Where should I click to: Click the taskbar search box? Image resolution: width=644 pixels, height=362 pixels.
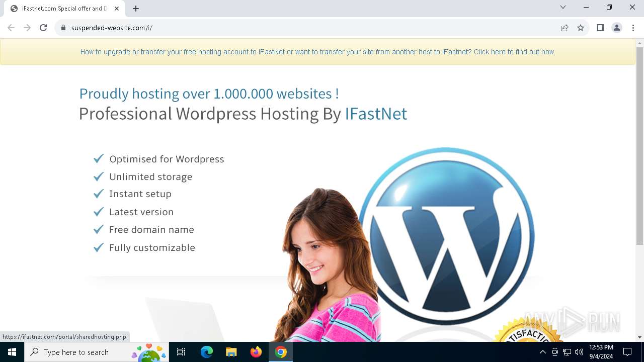pyautogui.click(x=97, y=352)
